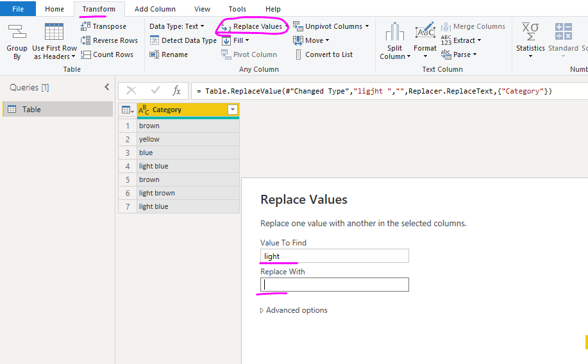The image size is (588, 364).
Task: Open the File menu
Action: click(x=17, y=9)
